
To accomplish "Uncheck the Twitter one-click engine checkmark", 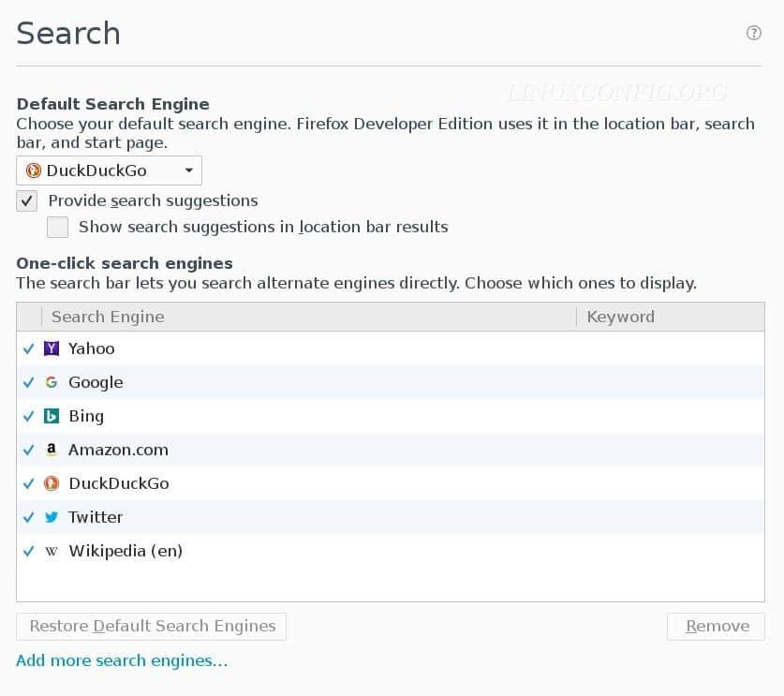I will pos(28,517).
